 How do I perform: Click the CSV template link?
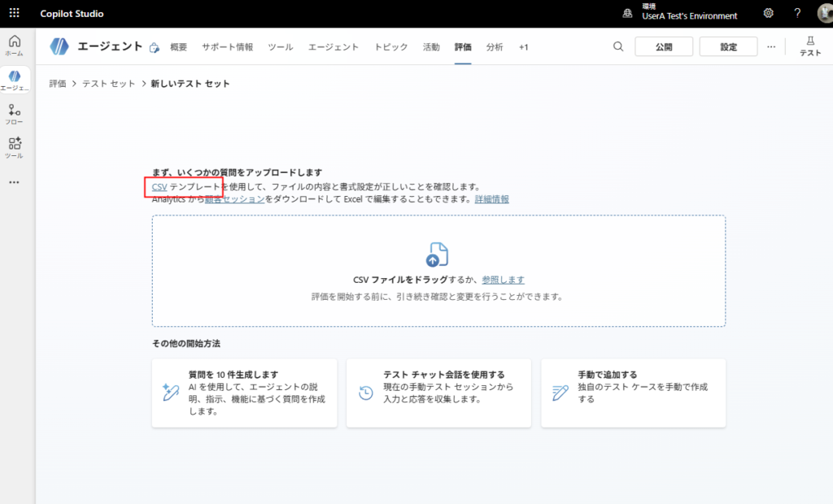[x=159, y=187]
